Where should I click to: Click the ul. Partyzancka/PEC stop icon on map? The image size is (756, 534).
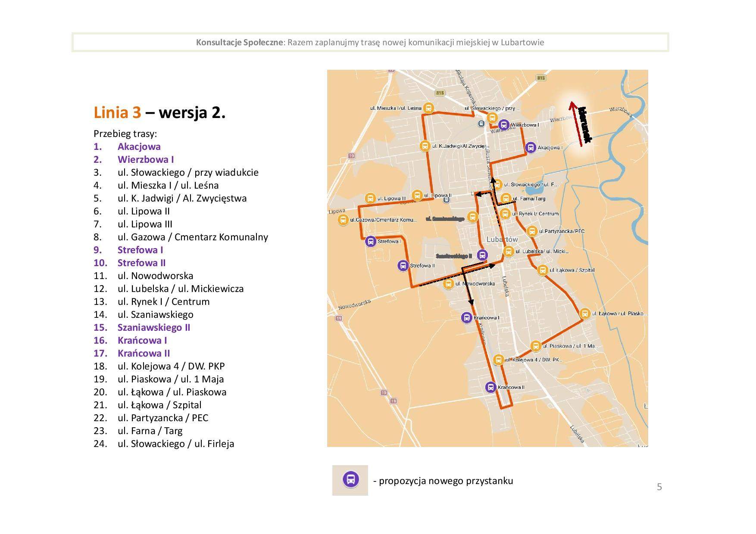coord(532,231)
